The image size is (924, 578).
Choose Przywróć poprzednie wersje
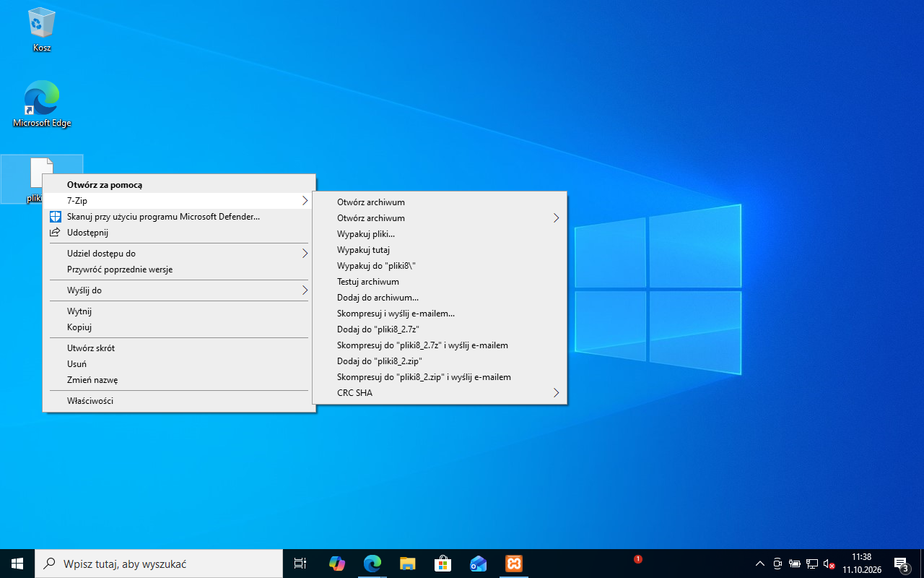[179, 269]
